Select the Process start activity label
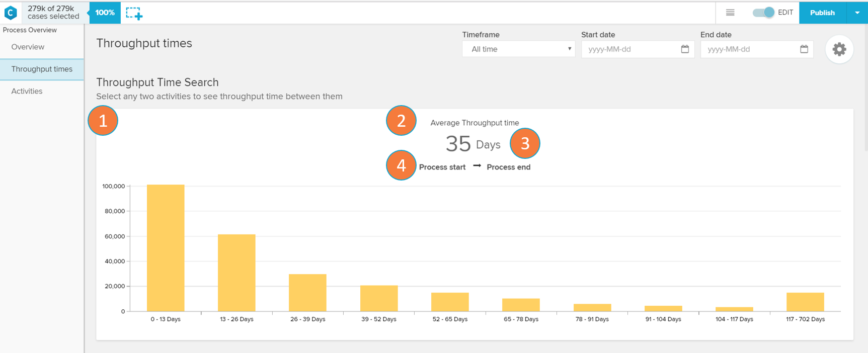The image size is (868, 353). [x=442, y=167]
